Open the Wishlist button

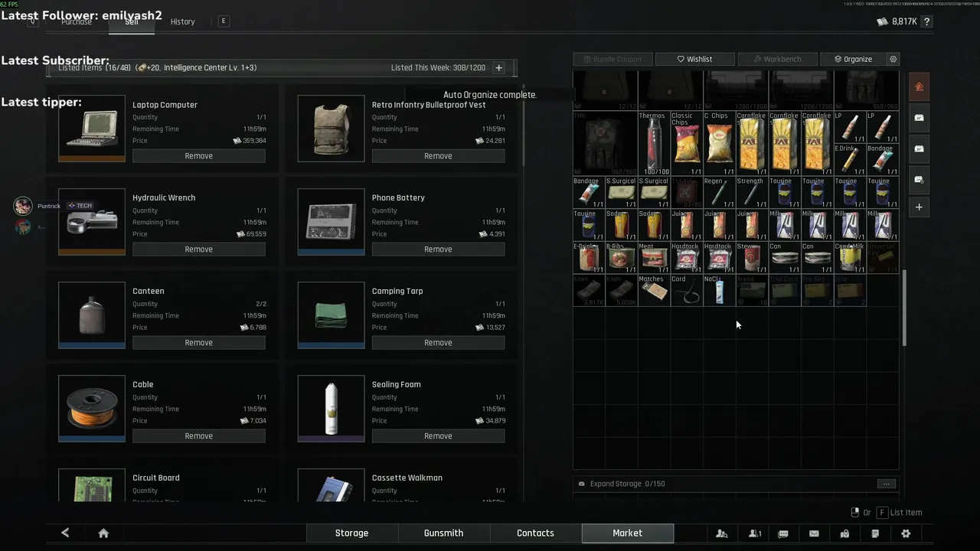694,59
